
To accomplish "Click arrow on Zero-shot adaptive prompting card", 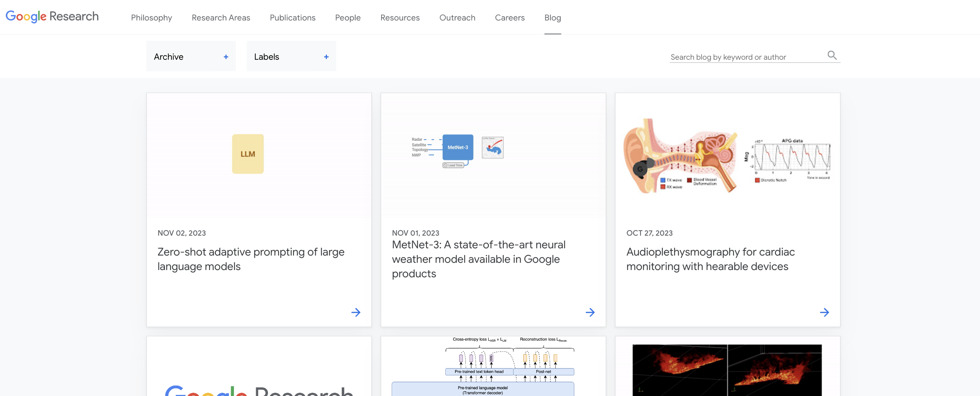I will point(356,312).
